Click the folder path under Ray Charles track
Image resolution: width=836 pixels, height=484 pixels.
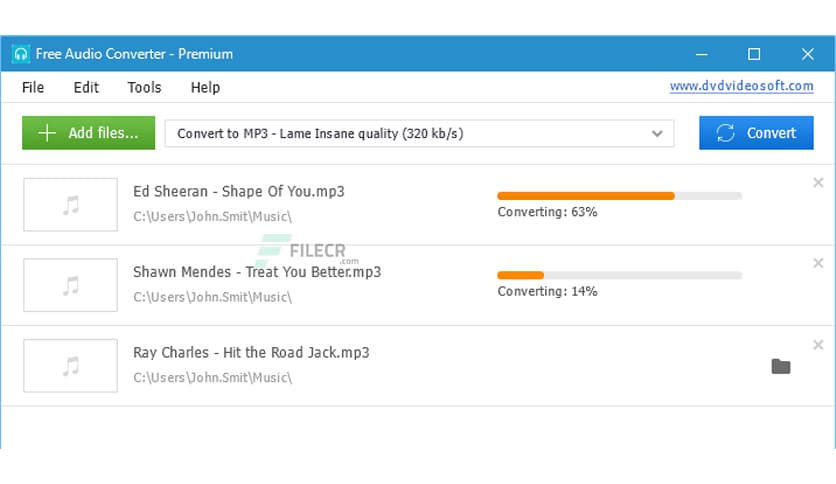(x=213, y=377)
